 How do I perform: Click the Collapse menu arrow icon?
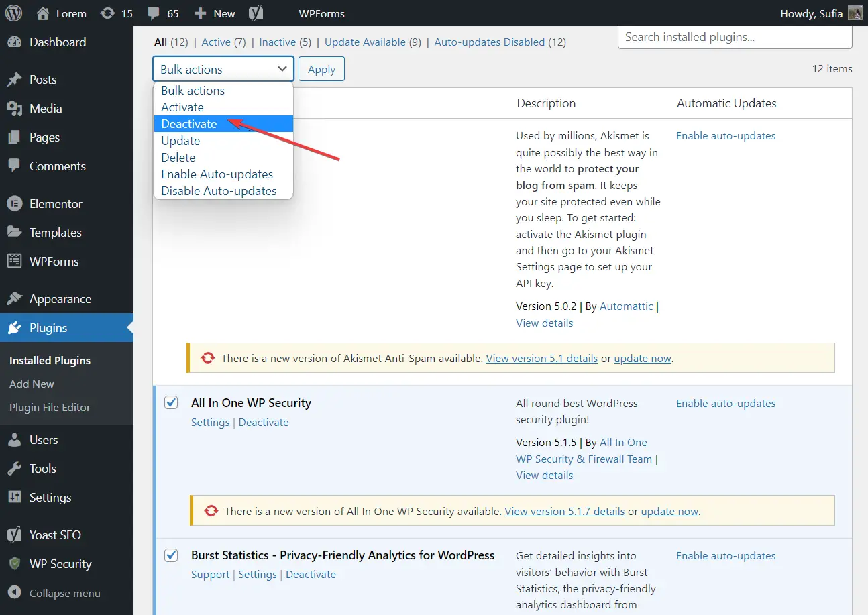coord(14,593)
